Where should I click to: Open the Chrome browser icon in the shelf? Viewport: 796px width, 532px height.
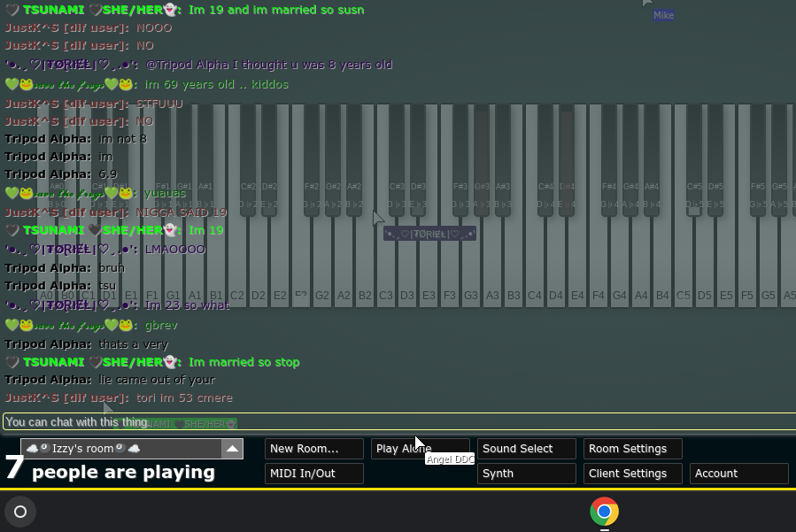pyautogui.click(x=604, y=511)
